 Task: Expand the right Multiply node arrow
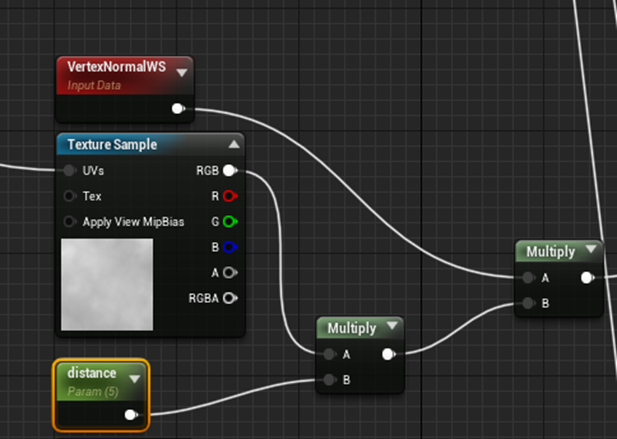[591, 249]
